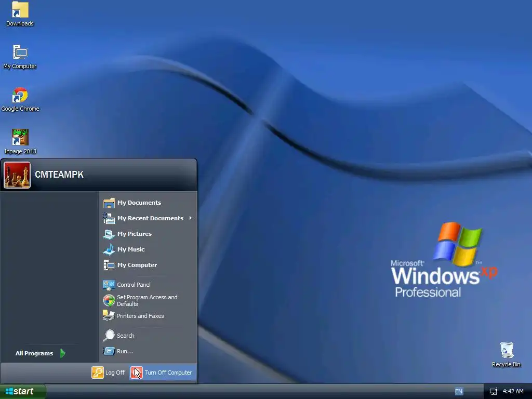Click the CMTEAMPK user name

pyautogui.click(x=59, y=175)
